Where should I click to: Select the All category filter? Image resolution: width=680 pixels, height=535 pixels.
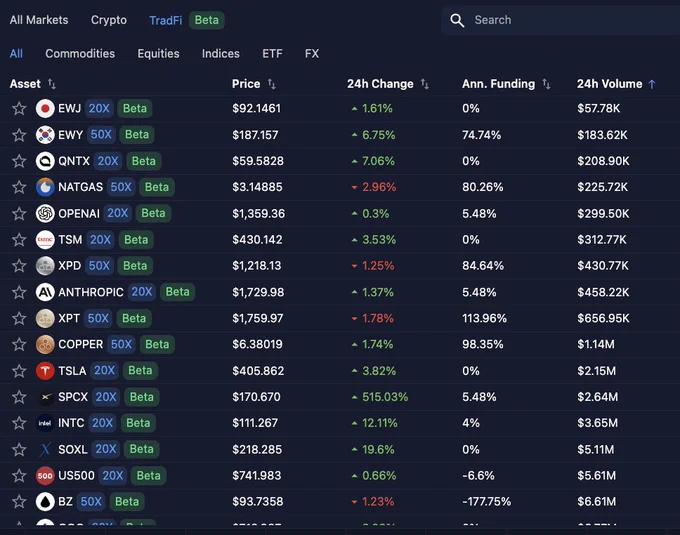click(16, 53)
